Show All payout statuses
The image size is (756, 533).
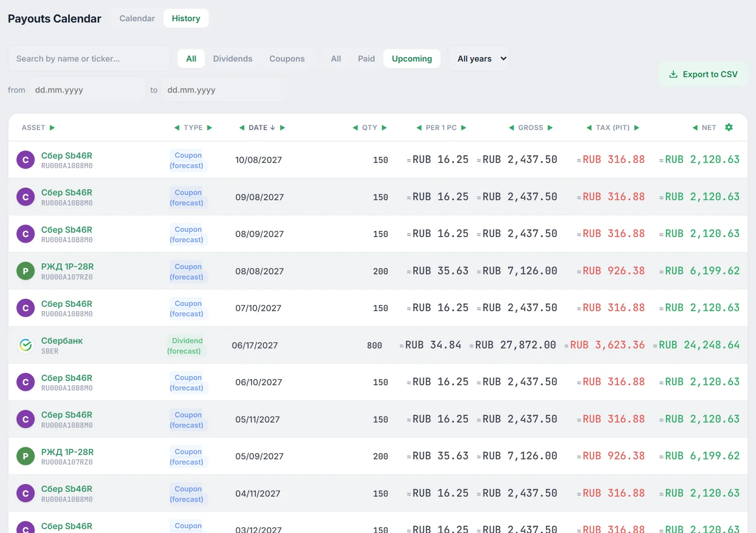pyautogui.click(x=336, y=59)
